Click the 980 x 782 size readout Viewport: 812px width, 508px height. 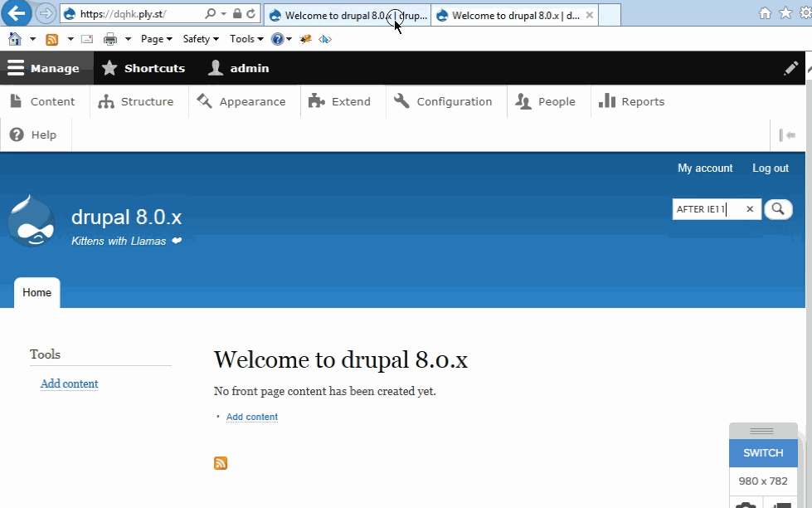[x=763, y=481]
